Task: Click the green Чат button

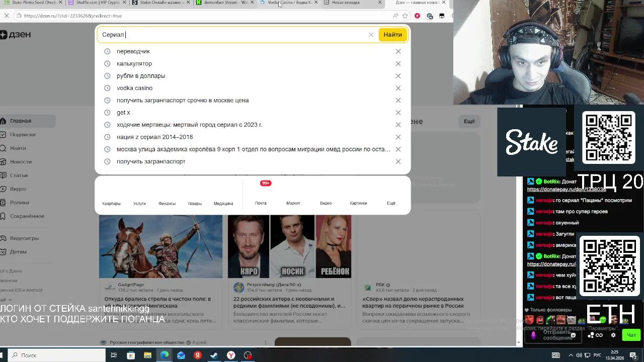Action: click(631, 335)
